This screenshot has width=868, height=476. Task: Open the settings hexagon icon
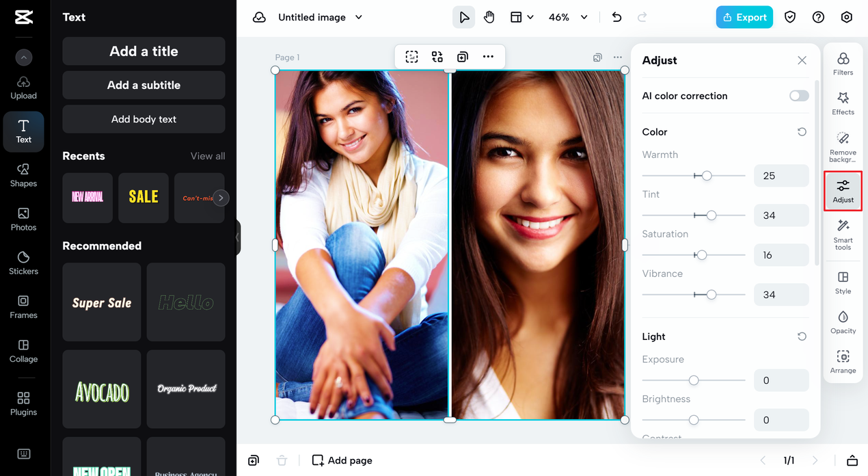pos(846,17)
